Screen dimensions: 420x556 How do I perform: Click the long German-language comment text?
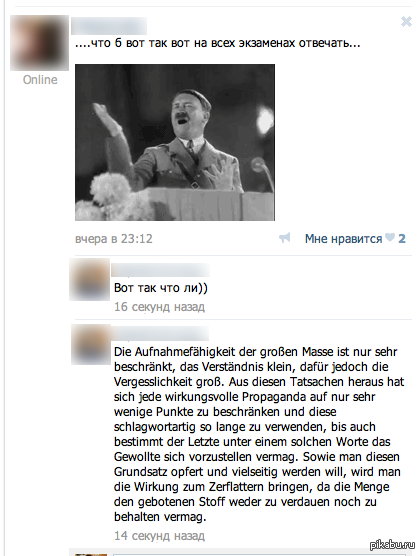(x=259, y=434)
